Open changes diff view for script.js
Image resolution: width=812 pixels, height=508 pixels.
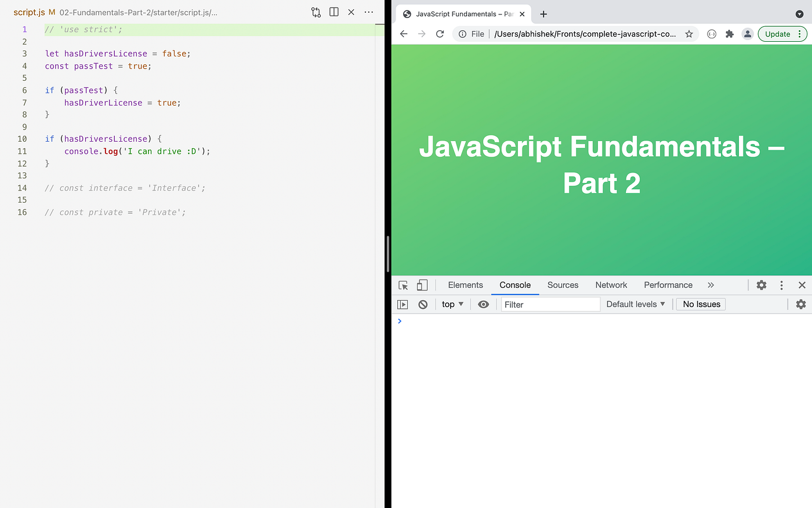316,12
